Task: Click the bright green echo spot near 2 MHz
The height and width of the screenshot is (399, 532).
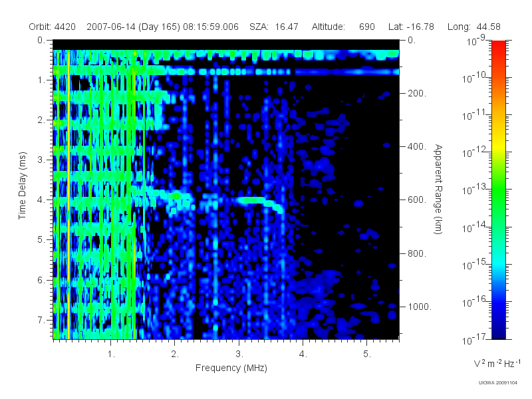Action: [x=176, y=196]
